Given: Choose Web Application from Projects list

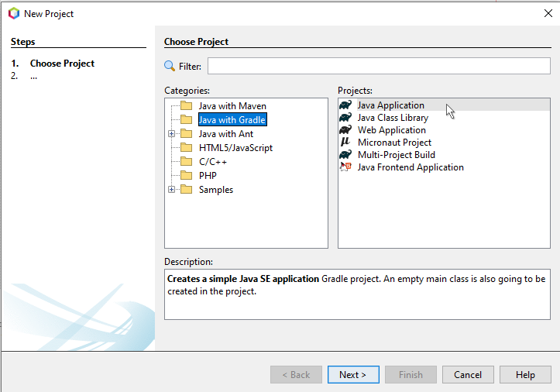Looking at the screenshot, I should [x=391, y=130].
